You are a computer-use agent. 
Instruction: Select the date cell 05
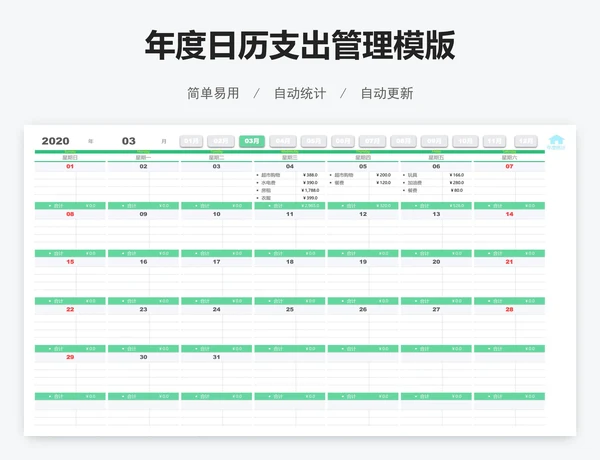[x=363, y=166]
